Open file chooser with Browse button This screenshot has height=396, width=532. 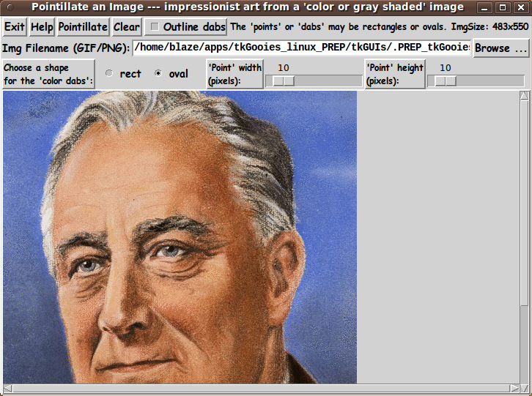coord(500,48)
